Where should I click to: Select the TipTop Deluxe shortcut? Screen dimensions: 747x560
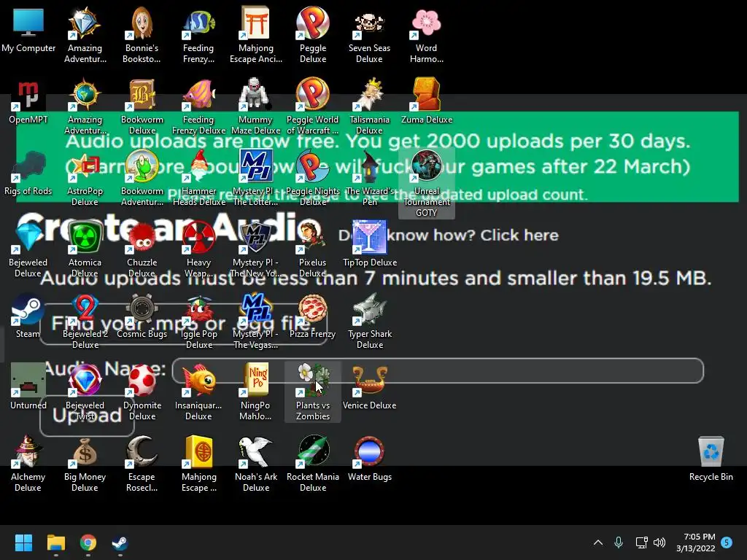pyautogui.click(x=370, y=245)
